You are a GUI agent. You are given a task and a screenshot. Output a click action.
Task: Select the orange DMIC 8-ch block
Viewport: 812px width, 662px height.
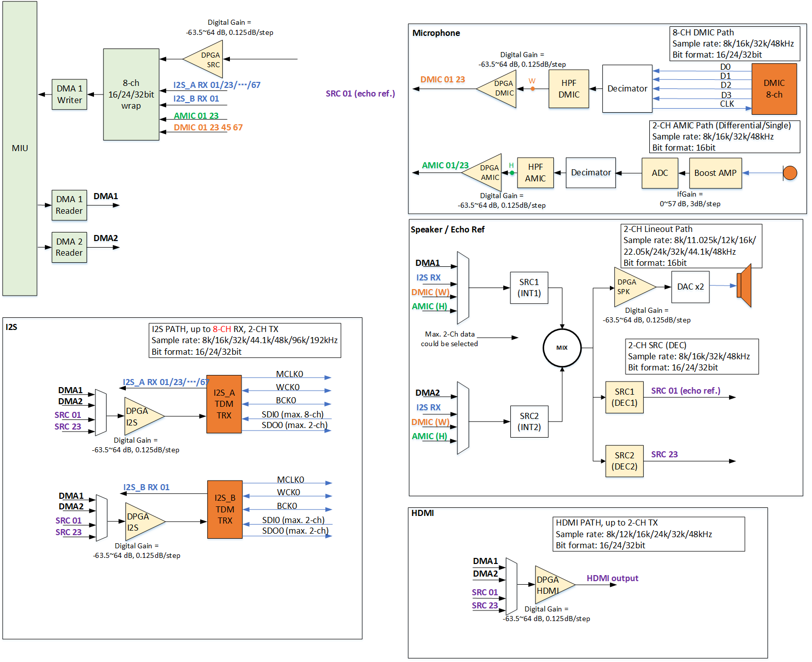774,89
